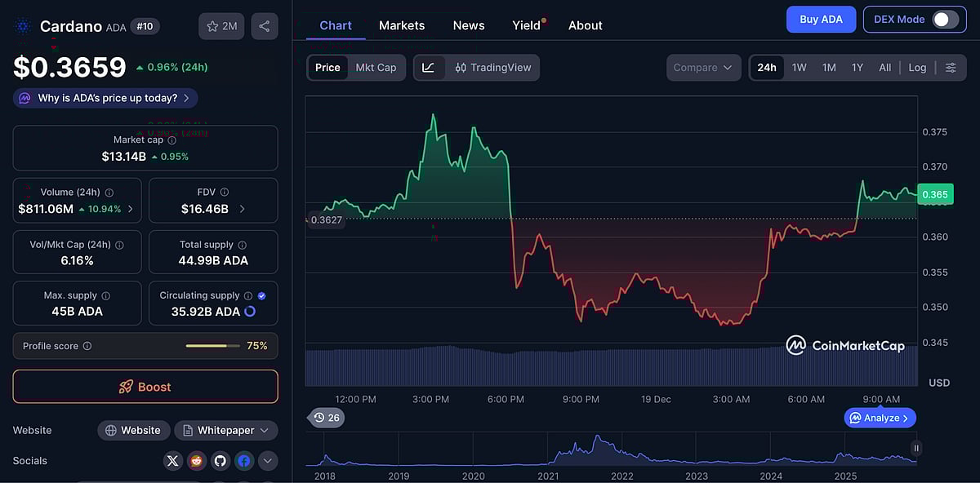Expand more social links chevron
The height and width of the screenshot is (483, 980).
(267, 460)
